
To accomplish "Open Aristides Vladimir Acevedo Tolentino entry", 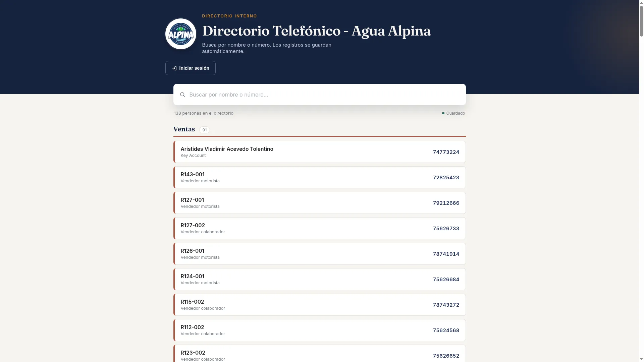I will (x=319, y=152).
